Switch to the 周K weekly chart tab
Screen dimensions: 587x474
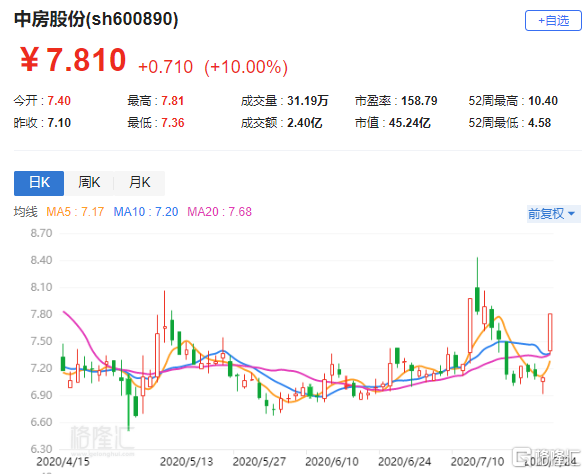click(x=89, y=183)
